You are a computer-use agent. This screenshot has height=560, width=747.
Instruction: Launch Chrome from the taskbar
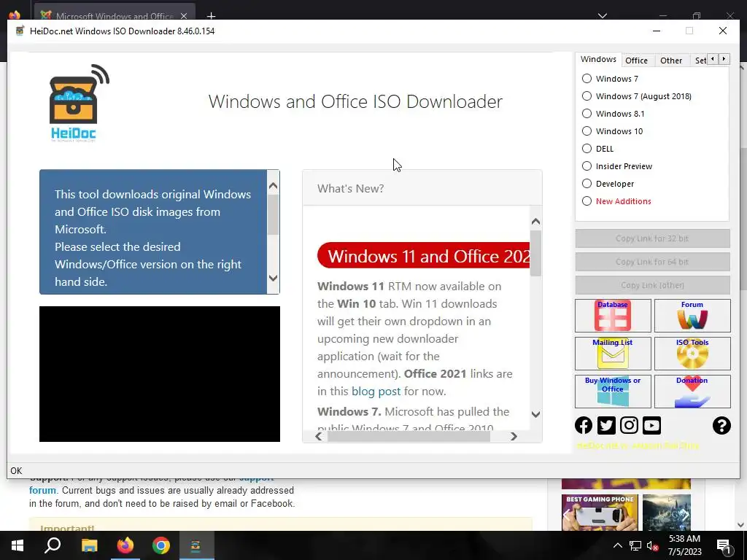click(161, 545)
